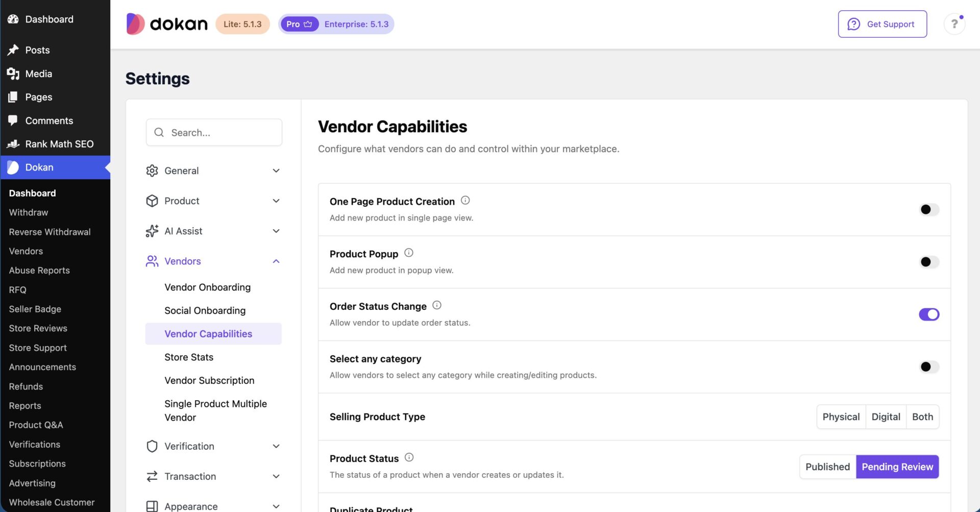Viewport: 980px width, 512px height.
Task: Expand the General settings chevron
Action: tap(276, 170)
